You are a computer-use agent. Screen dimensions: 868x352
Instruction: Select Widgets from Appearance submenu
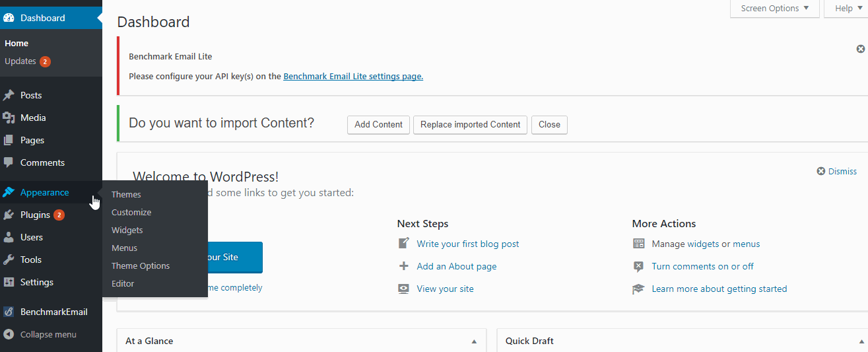click(127, 230)
